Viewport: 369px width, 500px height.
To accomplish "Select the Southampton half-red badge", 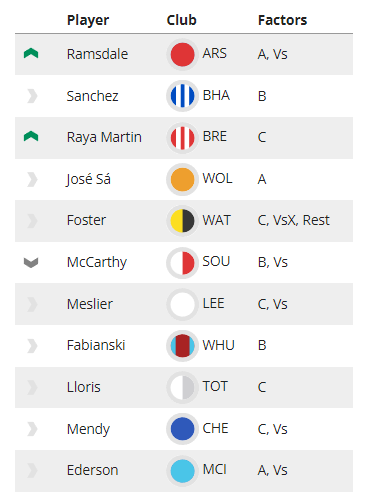I will tap(182, 263).
